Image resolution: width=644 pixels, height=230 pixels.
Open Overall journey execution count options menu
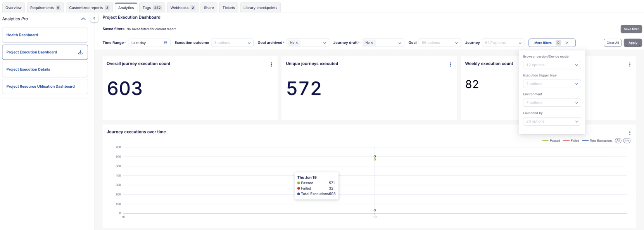coord(271,65)
